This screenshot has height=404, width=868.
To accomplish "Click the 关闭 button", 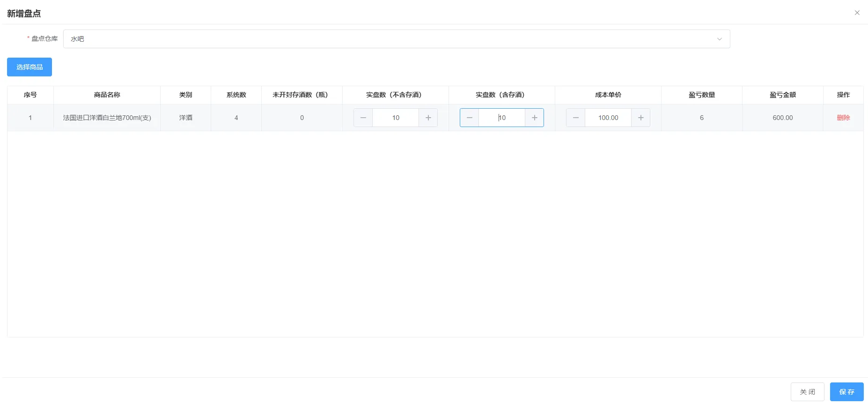I will click(x=807, y=392).
